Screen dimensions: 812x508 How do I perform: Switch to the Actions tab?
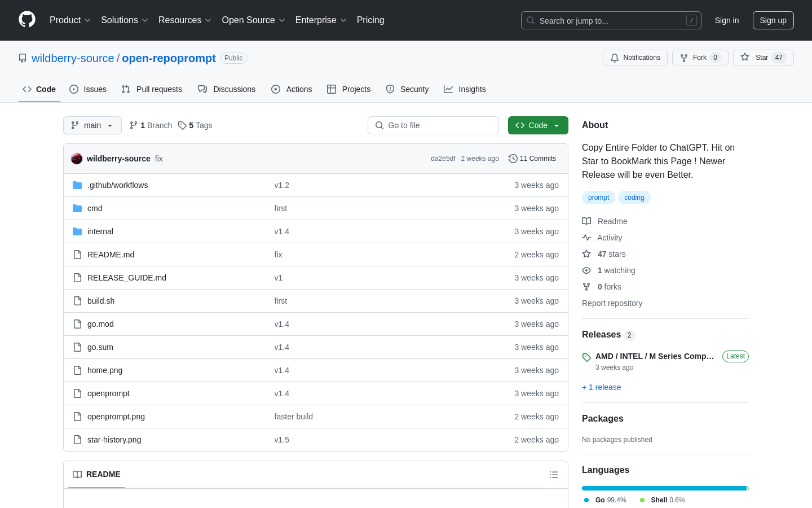pyautogui.click(x=292, y=89)
